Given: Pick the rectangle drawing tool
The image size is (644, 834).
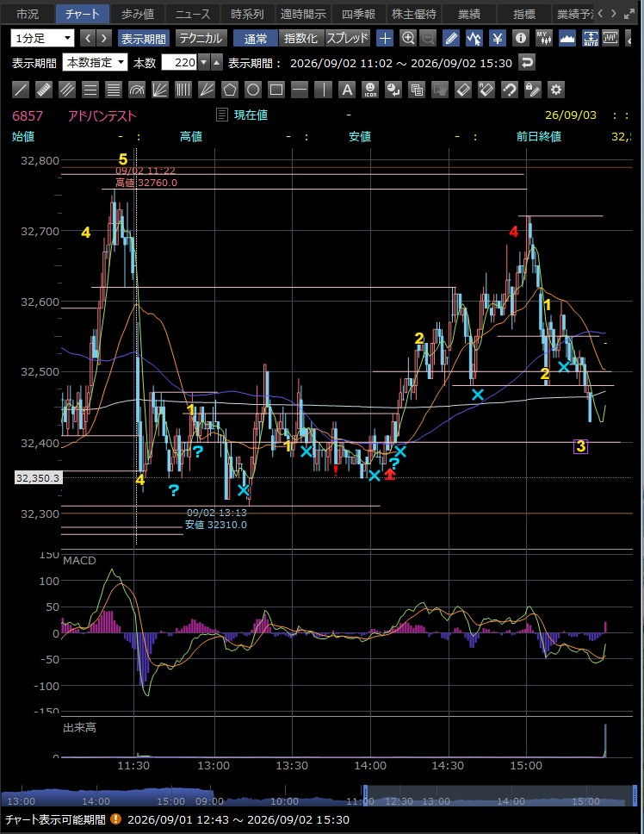Looking at the screenshot, I should click(x=276, y=90).
